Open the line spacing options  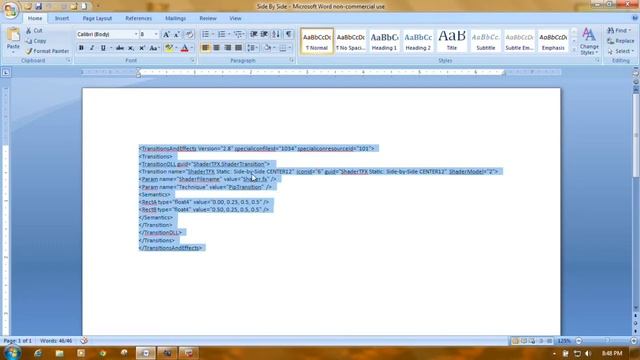tap(252, 48)
